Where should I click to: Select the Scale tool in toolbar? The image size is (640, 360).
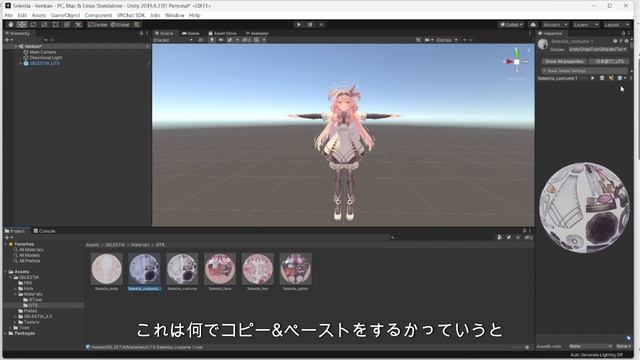pyautogui.click(x=44, y=24)
